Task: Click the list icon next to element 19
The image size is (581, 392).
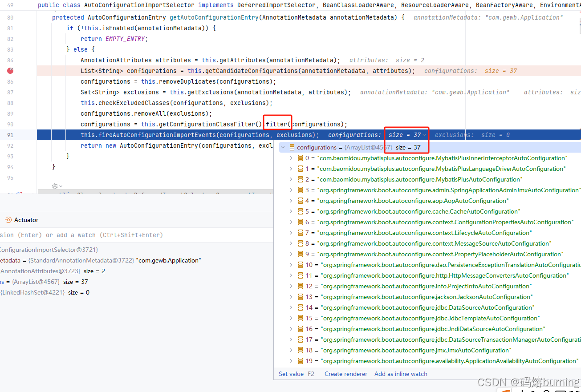Action: [300, 361]
